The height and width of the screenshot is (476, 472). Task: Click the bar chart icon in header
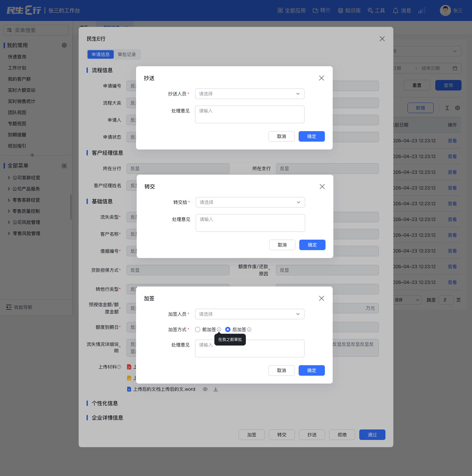(422, 10)
